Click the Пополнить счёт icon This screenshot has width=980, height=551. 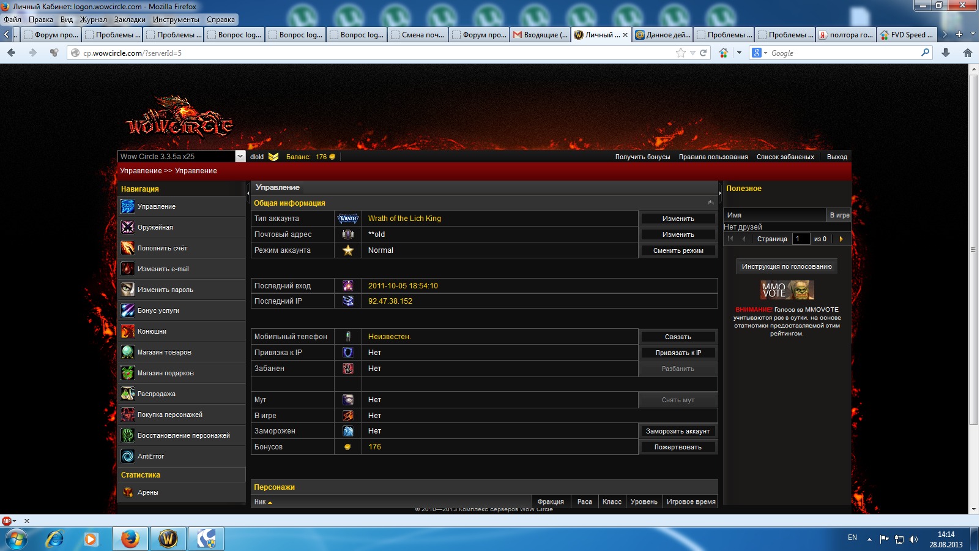(x=127, y=249)
